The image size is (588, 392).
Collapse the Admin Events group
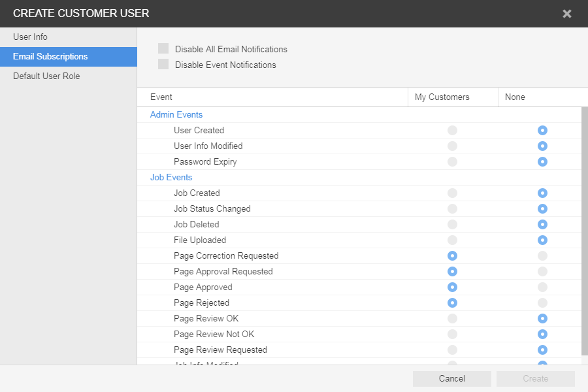(176, 115)
